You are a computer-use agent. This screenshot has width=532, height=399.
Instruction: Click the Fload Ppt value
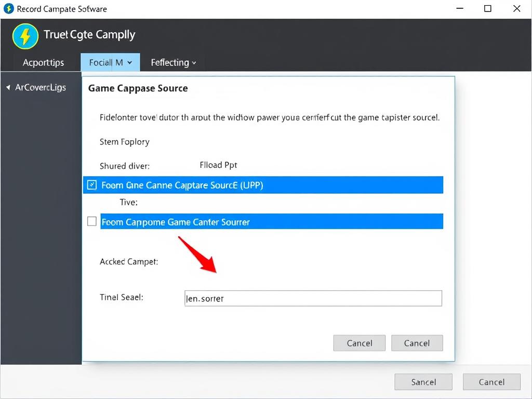(218, 165)
